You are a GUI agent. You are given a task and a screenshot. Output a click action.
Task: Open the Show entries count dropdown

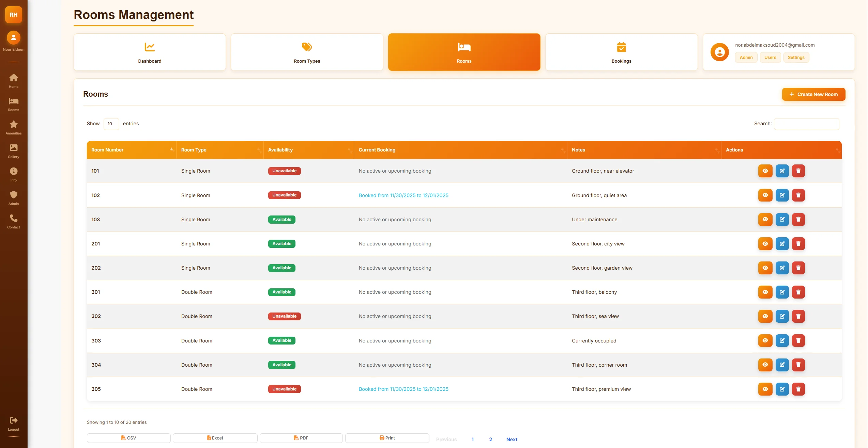click(x=111, y=124)
